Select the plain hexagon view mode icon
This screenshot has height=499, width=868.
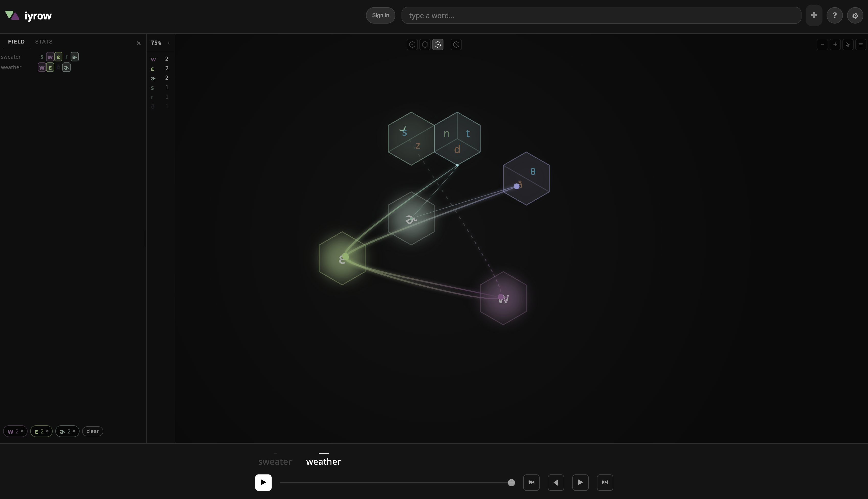[x=425, y=45]
